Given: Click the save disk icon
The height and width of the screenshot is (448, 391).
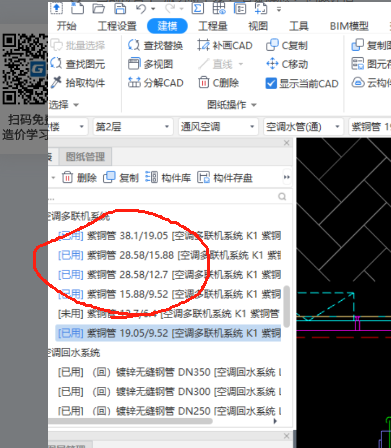Looking at the screenshot, I should point(120,8).
